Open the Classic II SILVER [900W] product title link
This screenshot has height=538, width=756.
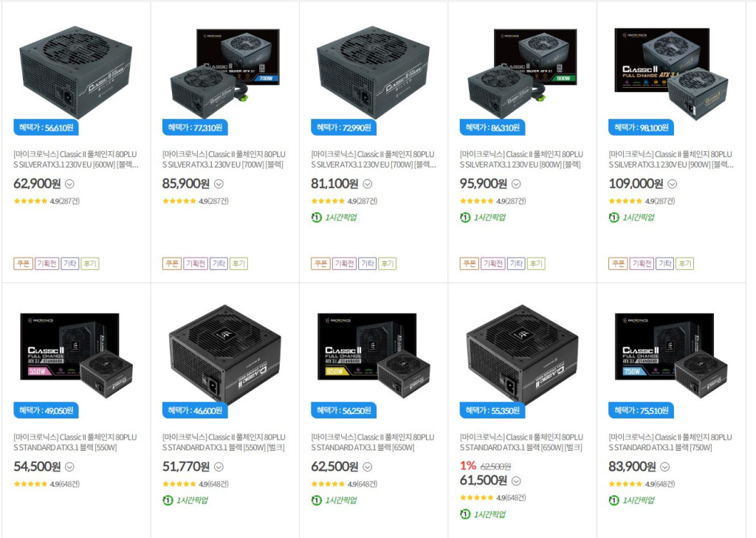(671, 159)
